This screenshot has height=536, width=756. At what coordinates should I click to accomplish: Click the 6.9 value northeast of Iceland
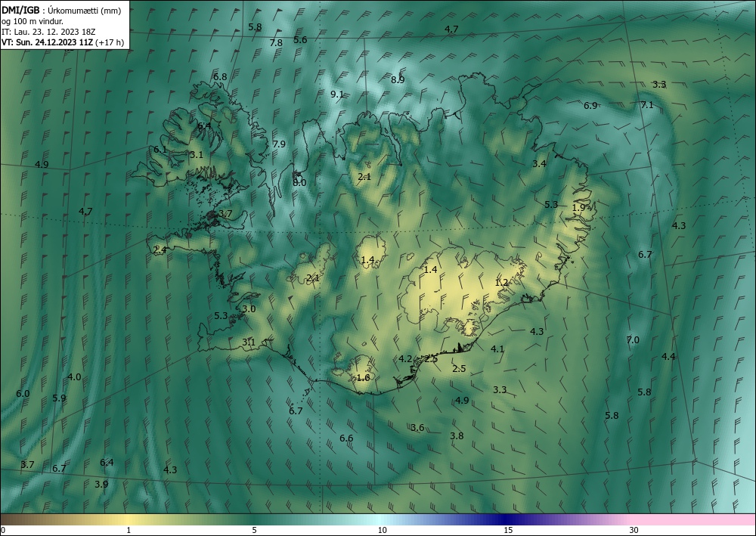coord(590,106)
